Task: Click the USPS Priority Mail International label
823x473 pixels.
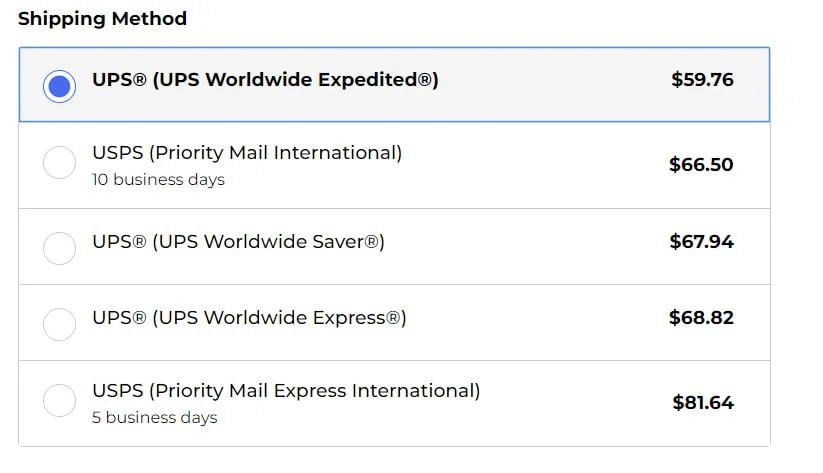Action: pyautogui.click(x=247, y=153)
